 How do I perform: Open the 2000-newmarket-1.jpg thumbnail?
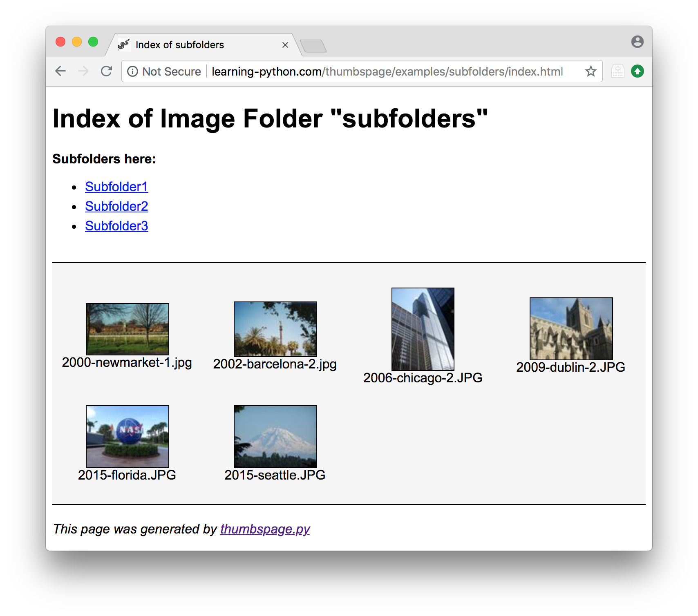(128, 329)
